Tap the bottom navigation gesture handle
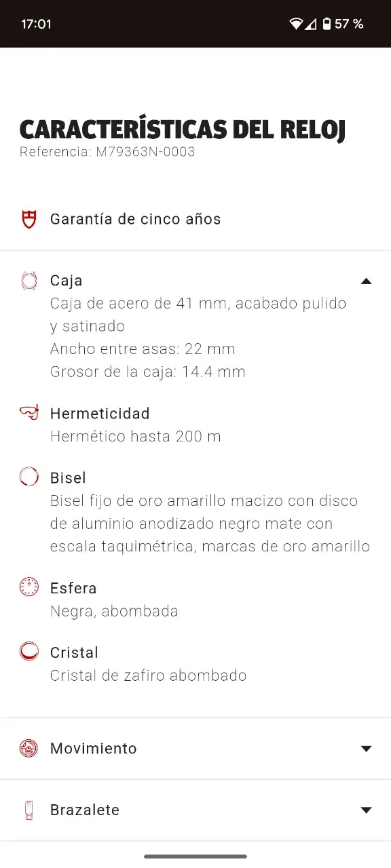The height and width of the screenshot is (868, 391). 195,856
